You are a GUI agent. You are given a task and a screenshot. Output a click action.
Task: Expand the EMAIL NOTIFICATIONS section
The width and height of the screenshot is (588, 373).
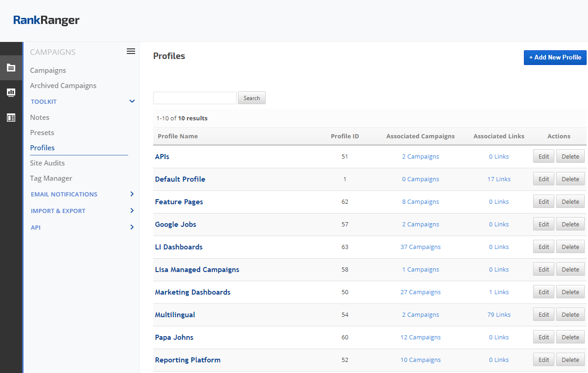tap(132, 194)
